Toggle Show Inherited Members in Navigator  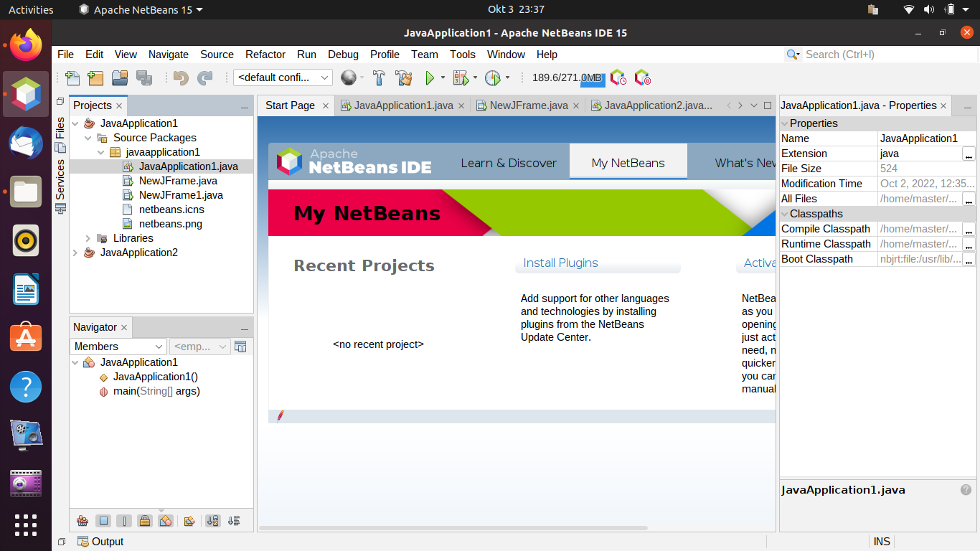[82, 521]
